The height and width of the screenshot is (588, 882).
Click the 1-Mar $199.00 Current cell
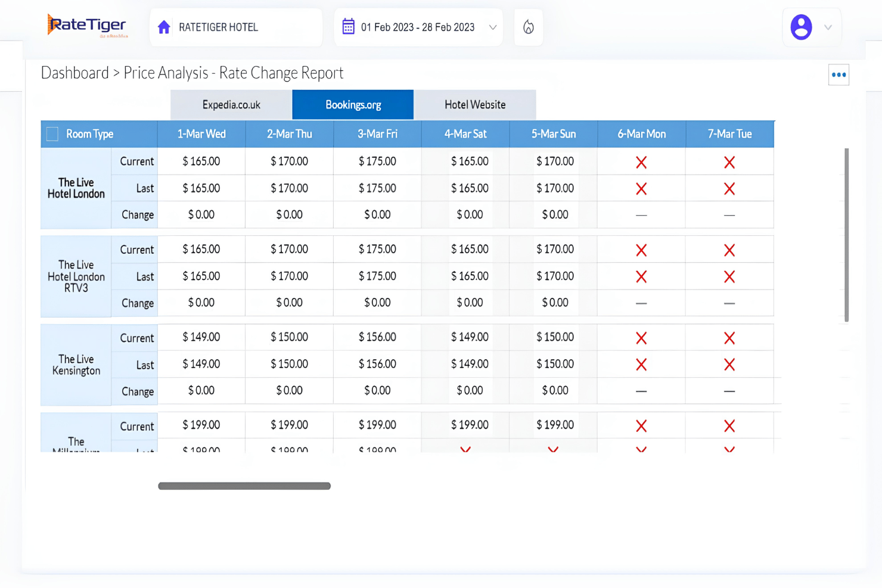pos(201,425)
